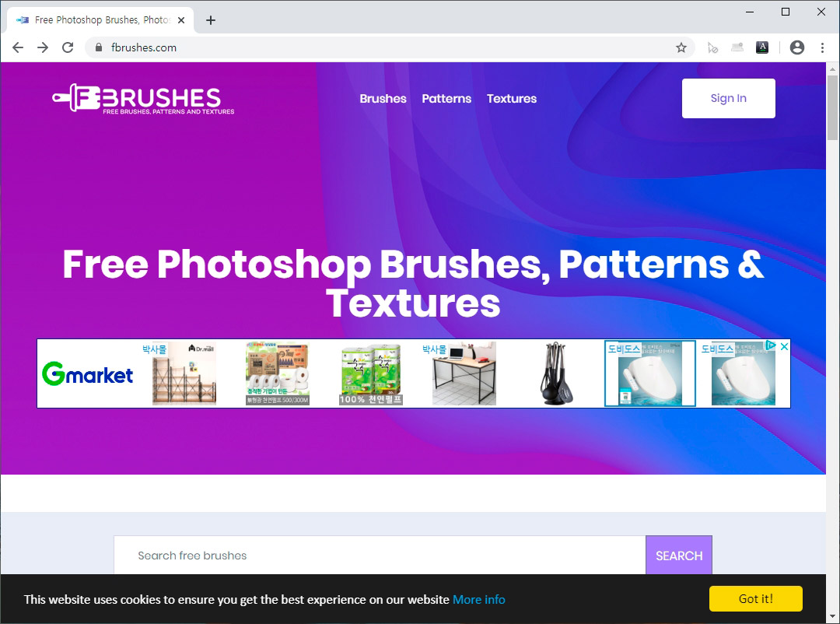This screenshot has height=624, width=840.
Task: Click the browser back arrow
Action: point(18,47)
